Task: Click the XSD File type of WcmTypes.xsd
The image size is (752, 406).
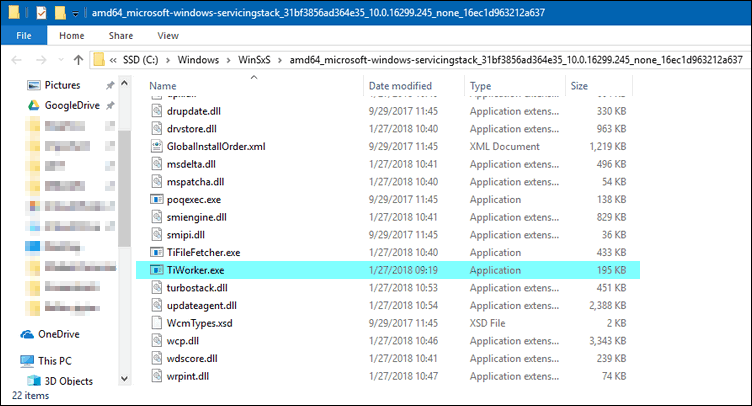Action: point(487,323)
